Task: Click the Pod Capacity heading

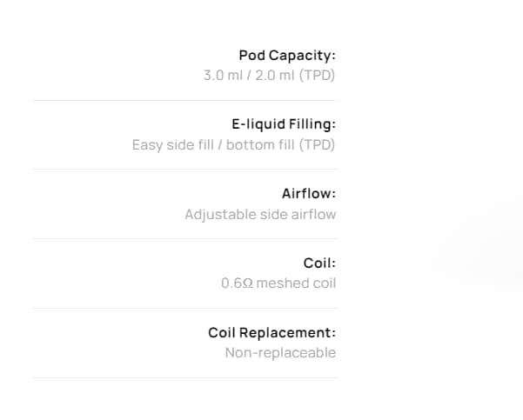Action: pyautogui.click(x=287, y=56)
